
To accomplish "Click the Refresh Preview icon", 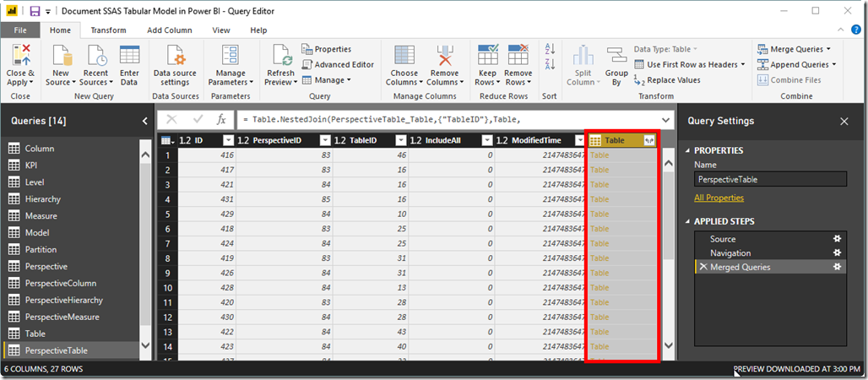I will tap(282, 56).
